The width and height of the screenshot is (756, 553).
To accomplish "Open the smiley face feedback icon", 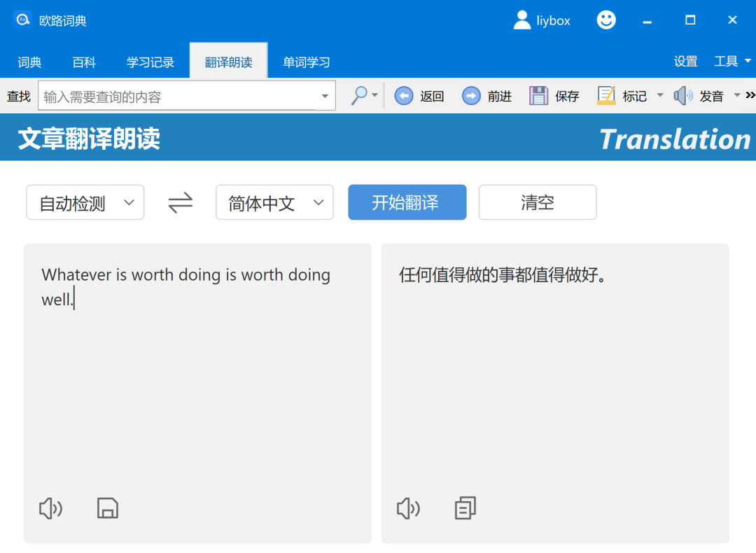I will [x=606, y=20].
